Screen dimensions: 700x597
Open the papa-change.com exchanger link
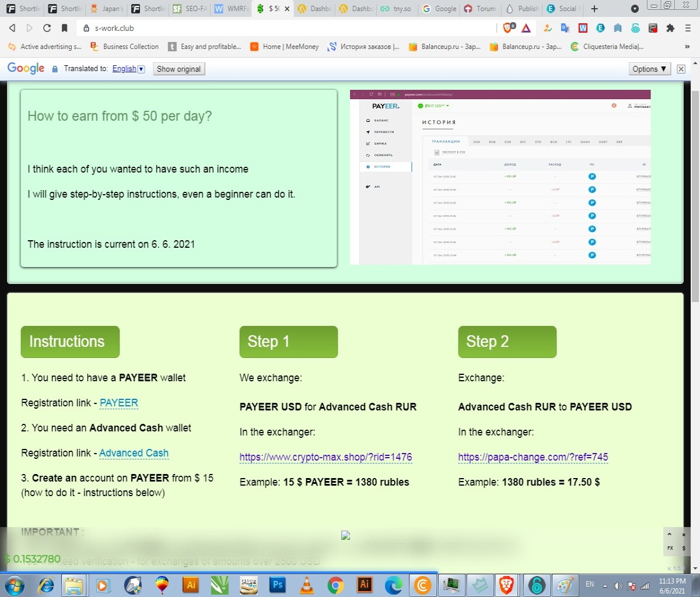[533, 457]
